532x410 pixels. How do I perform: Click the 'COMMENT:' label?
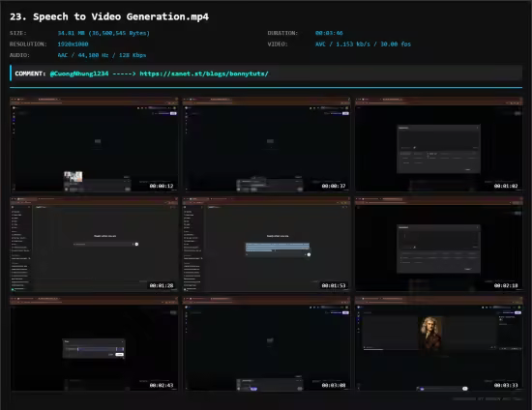tap(30, 73)
